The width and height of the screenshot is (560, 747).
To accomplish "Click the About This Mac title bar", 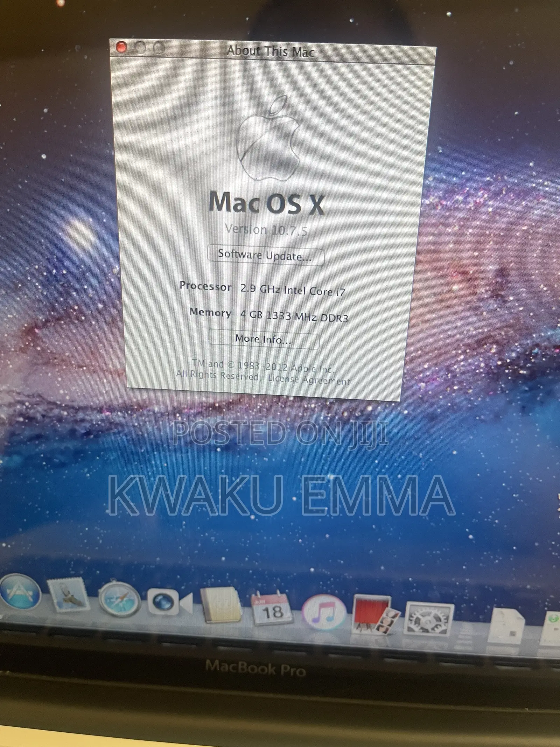I will [x=273, y=51].
